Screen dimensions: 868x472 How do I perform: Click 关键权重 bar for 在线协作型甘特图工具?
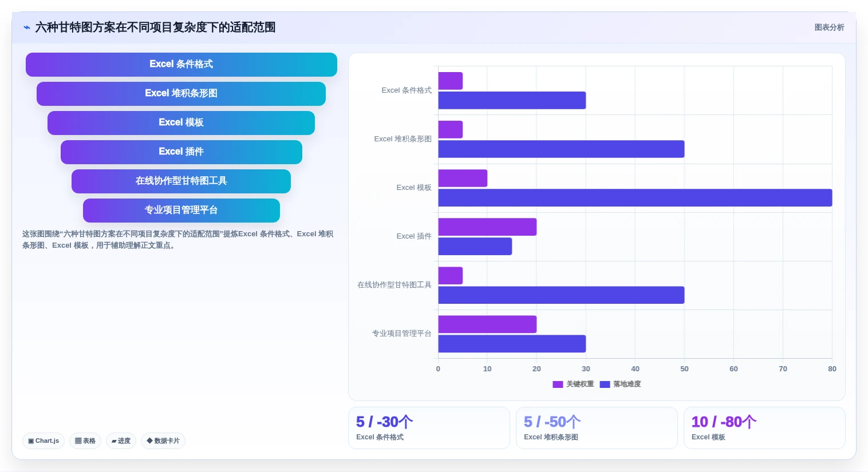click(451, 275)
